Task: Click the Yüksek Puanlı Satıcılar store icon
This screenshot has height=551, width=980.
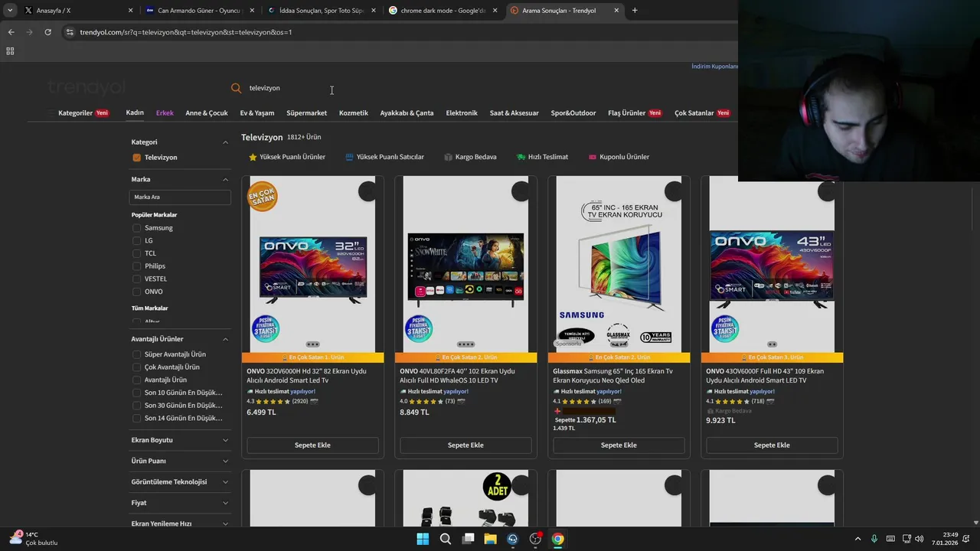Action: pos(349,157)
